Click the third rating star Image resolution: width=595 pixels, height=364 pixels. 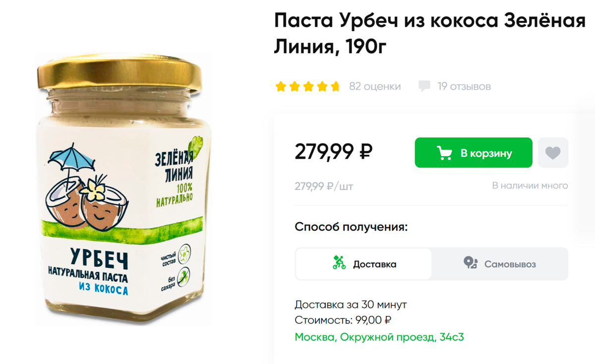pos(308,87)
